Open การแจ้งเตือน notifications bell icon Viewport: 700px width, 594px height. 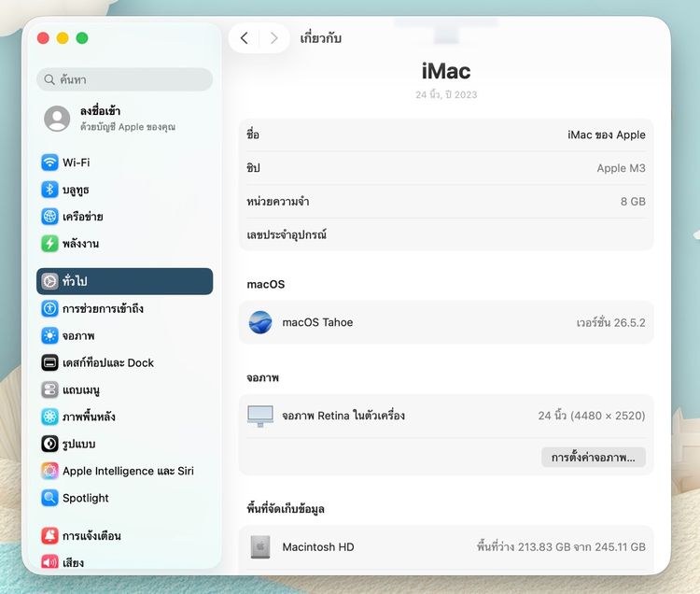click(49, 535)
